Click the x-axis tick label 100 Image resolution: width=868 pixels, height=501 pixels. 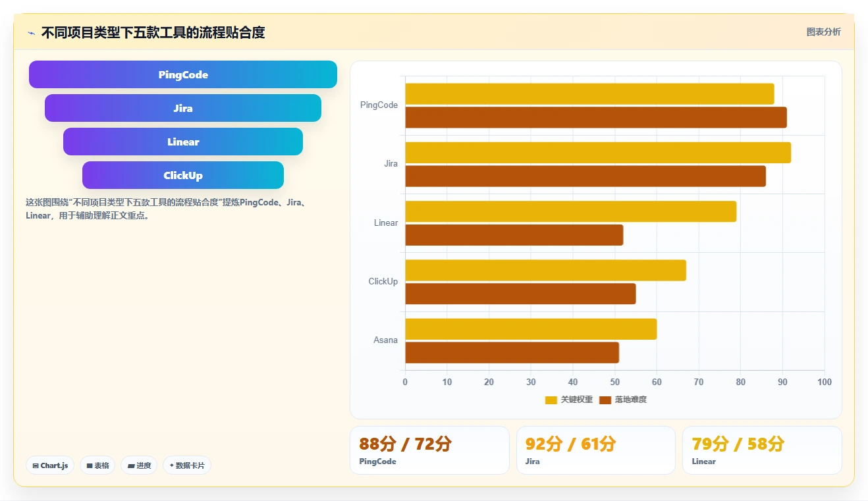824,382
